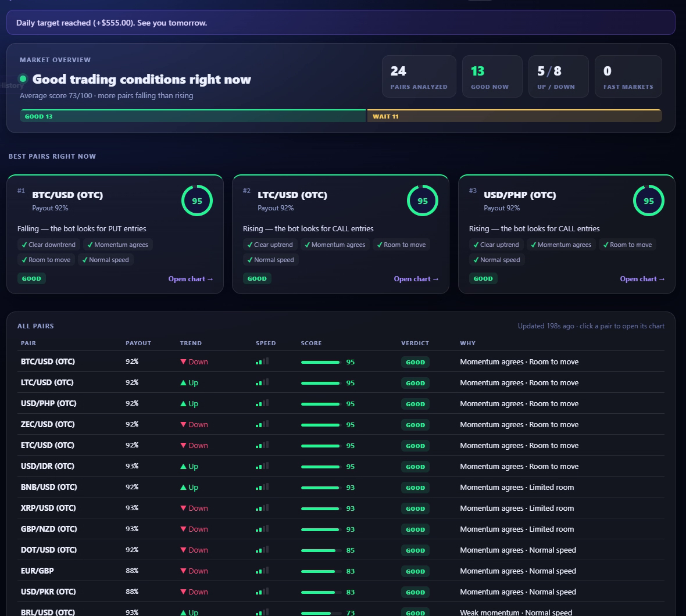Click the red Down trend arrow for ZEC/USD
Screen dimensions: 686x616
pos(183,424)
